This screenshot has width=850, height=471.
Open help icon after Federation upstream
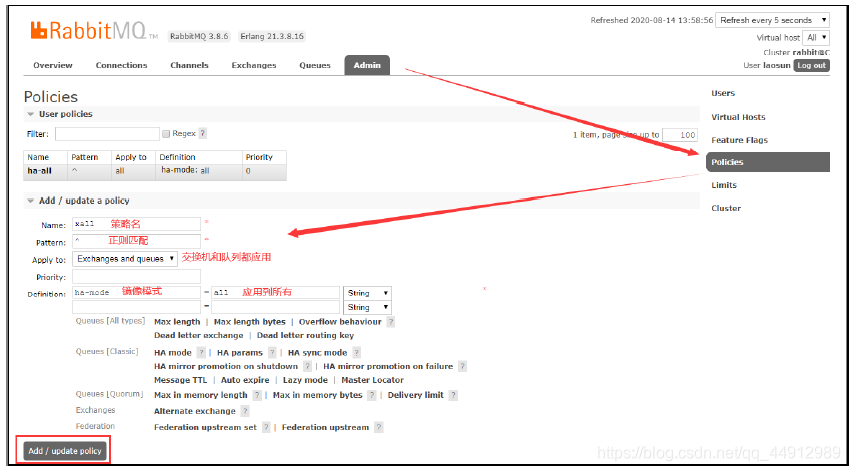tap(379, 427)
